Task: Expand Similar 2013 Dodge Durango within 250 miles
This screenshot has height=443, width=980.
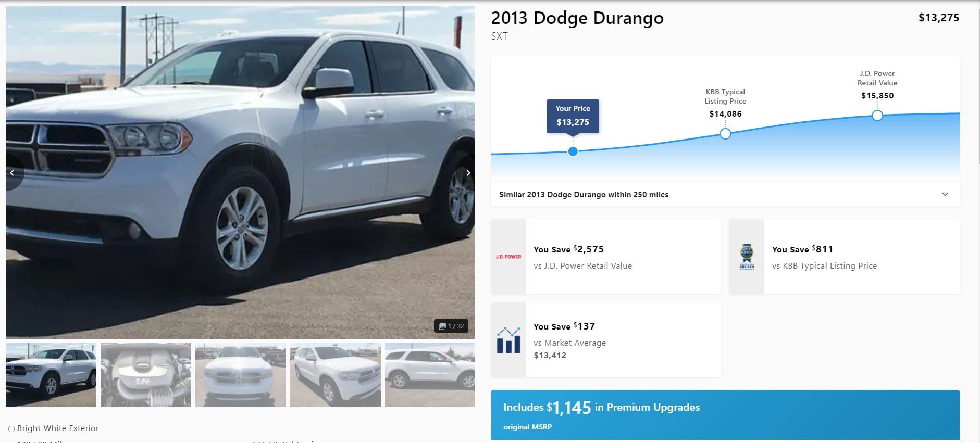Action: click(725, 194)
